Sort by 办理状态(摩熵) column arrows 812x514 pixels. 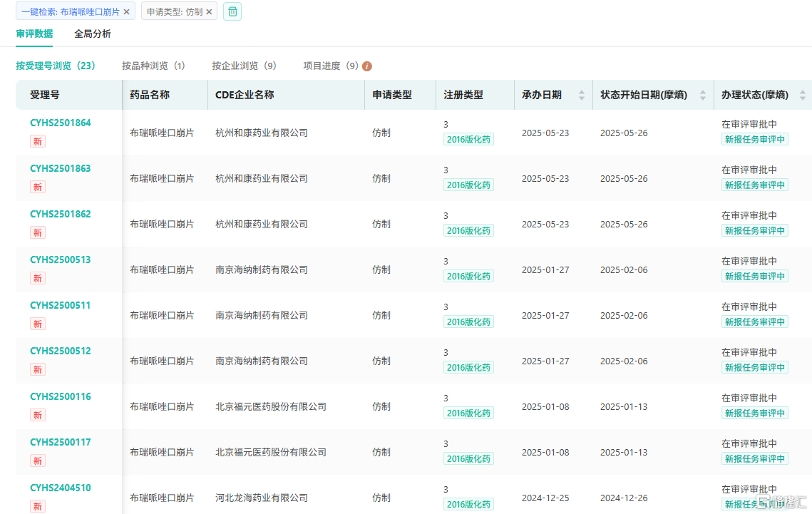click(802, 96)
